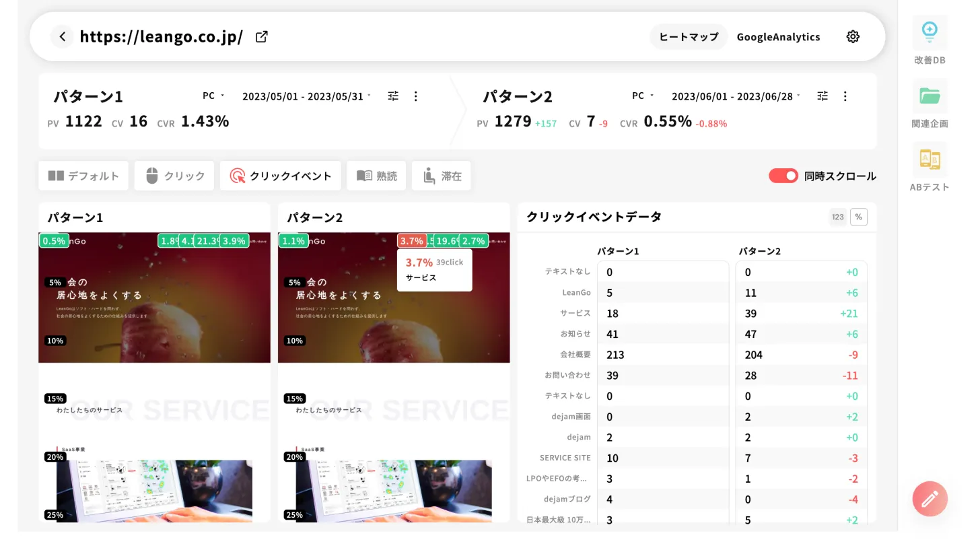Viewport: 980px width, 552px height.
Task: Select the 熟読 reading heatmap mode
Action: click(x=376, y=176)
